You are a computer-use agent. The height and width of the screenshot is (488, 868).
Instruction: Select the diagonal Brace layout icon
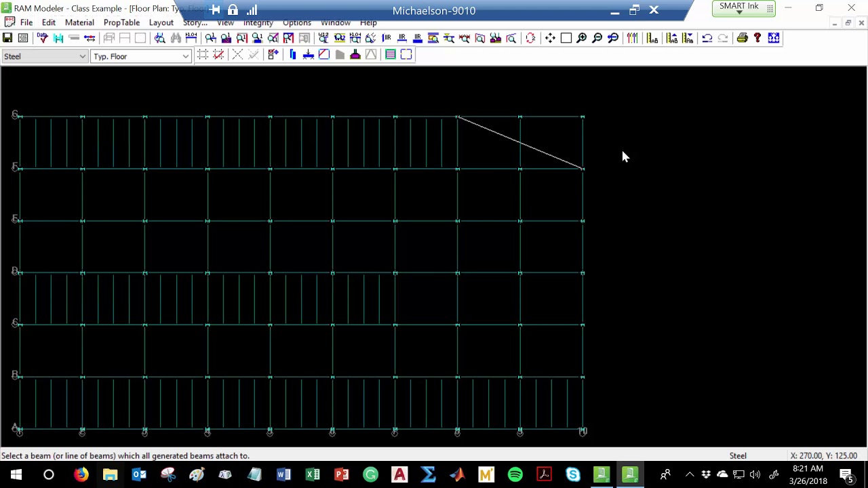324,55
